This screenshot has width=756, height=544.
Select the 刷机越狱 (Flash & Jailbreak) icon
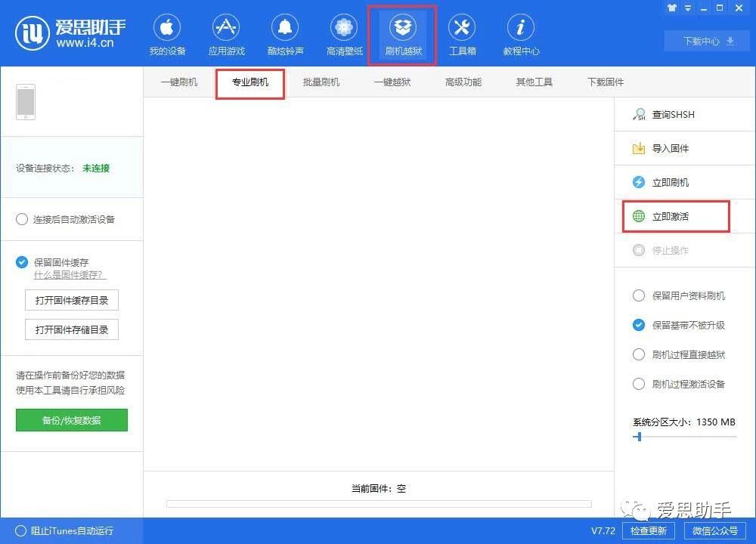coord(402,34)
